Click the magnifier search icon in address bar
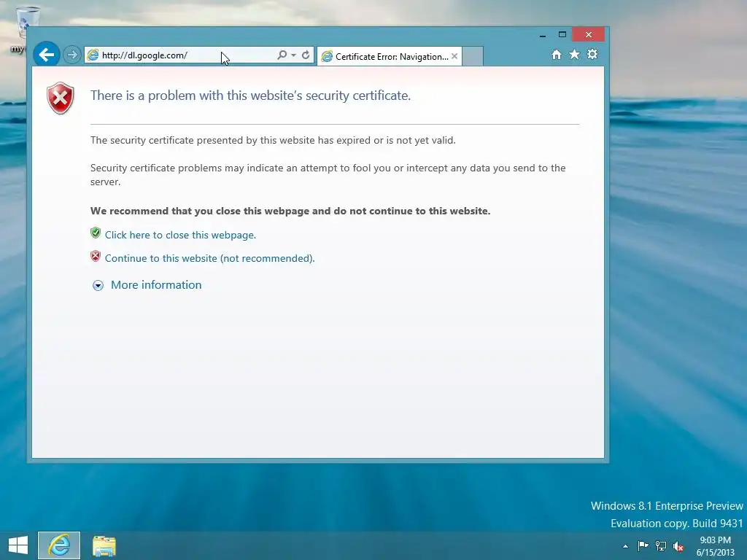The width and height of the screenshot is (747, 560). 282,55
